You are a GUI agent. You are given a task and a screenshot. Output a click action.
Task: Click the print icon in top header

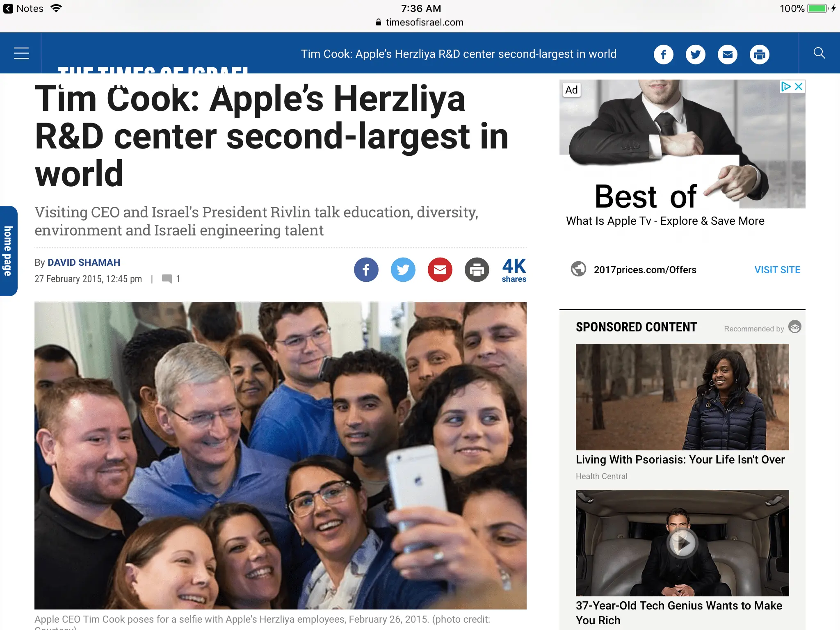(x=759, y=54)
